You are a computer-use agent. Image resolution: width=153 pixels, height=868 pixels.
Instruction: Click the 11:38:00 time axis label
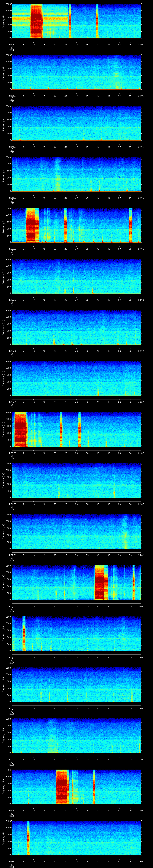point(12,861)
